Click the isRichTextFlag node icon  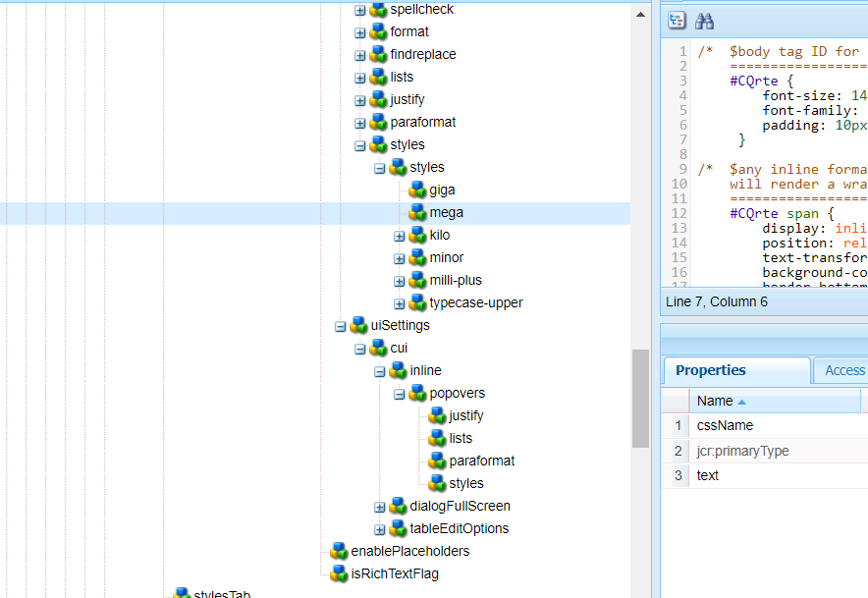coord(339,573)
